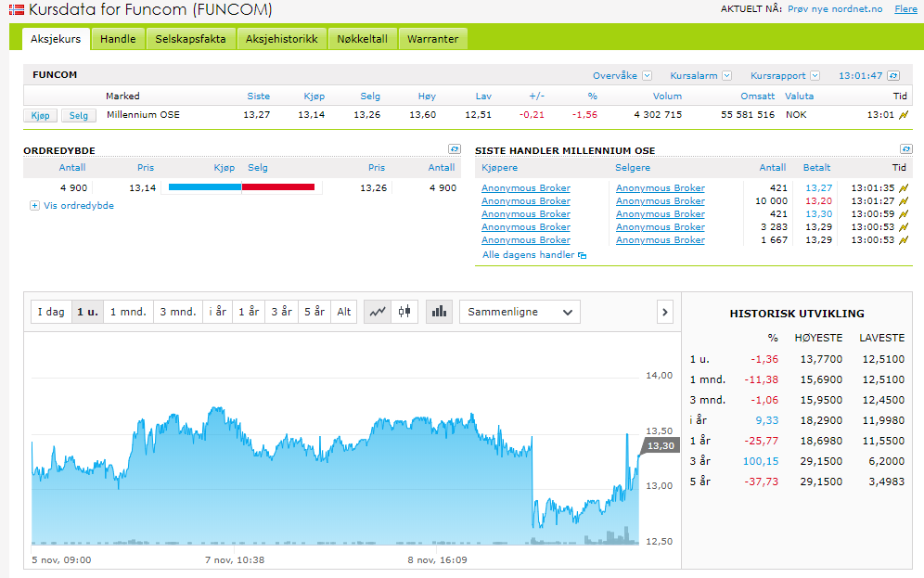Click red Selg depth bar
924x578 pixels.
tap(278, 187)
